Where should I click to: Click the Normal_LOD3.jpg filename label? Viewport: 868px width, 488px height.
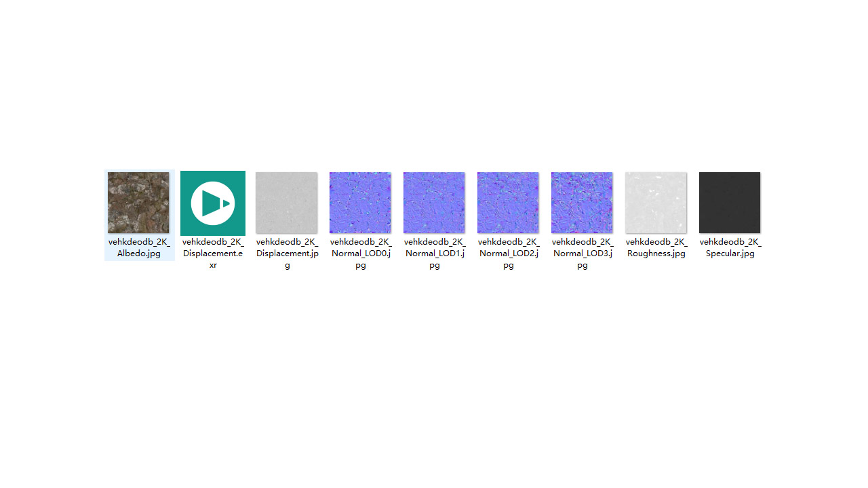coord(583,253)
